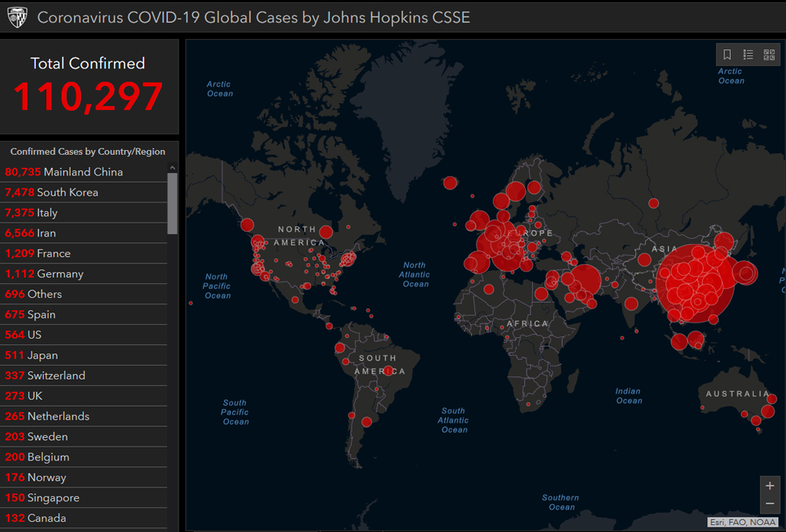This screenshot has width=786, height=532.
Task: Select the Iran row showing 6,566
Action: [x=84, y=233]
